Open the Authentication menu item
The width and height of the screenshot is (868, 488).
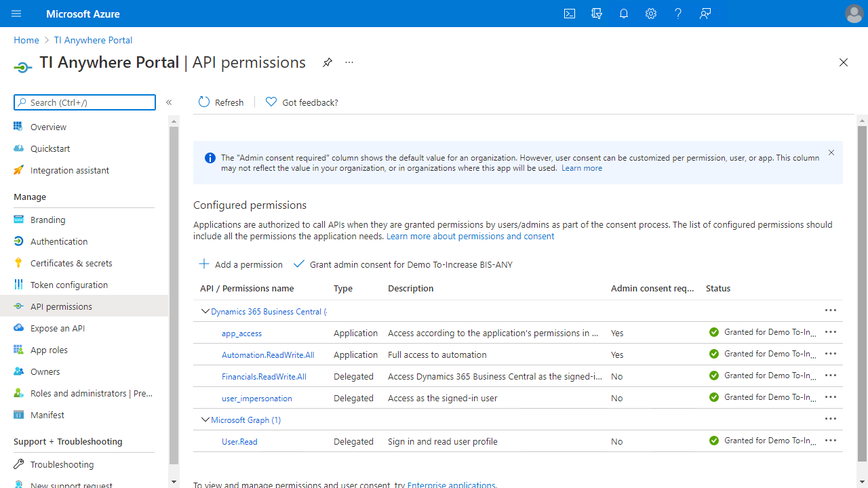pyautogui.click(x=59, y=241)
